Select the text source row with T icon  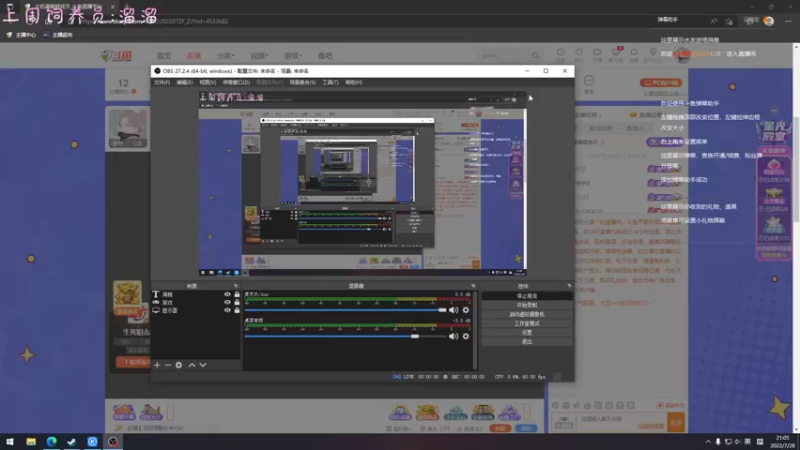pyautogui.click(x=196, y=294)
